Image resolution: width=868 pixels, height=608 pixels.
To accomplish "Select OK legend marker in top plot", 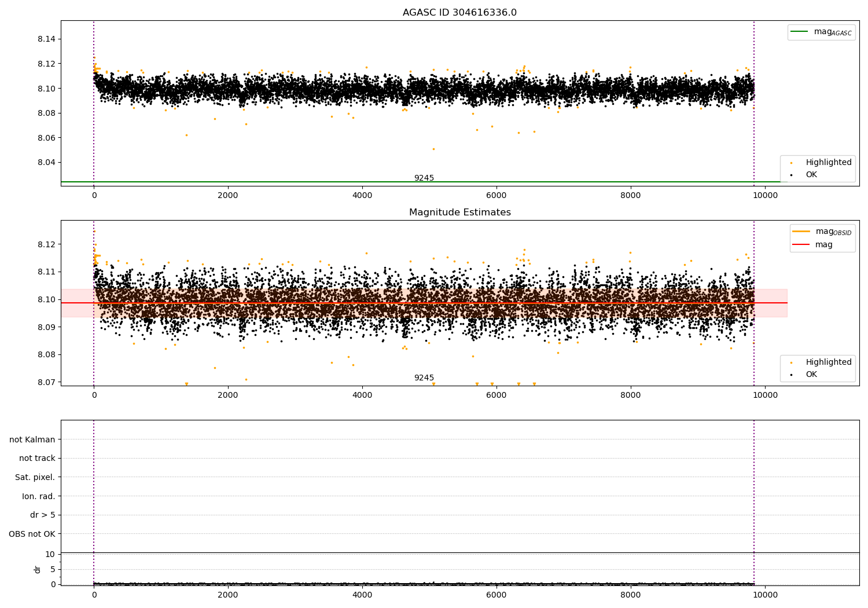I will coord(791,175).
